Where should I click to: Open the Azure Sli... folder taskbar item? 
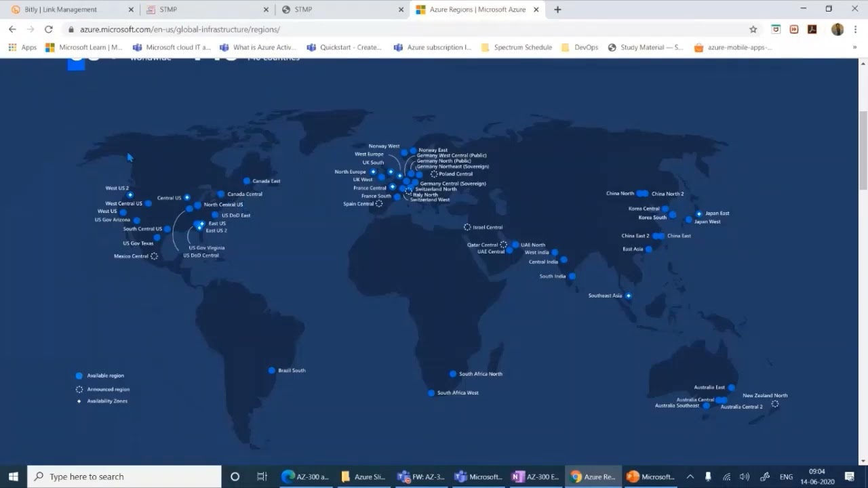363,476
